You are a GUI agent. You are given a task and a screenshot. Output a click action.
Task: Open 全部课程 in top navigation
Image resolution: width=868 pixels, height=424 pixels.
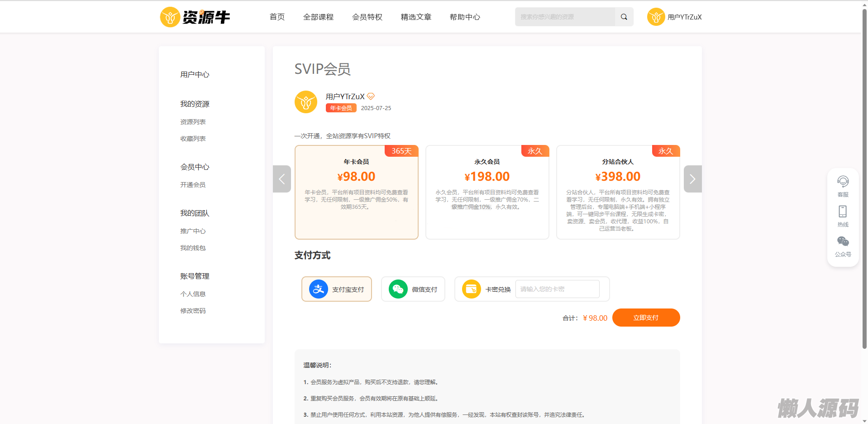[318, 17]
